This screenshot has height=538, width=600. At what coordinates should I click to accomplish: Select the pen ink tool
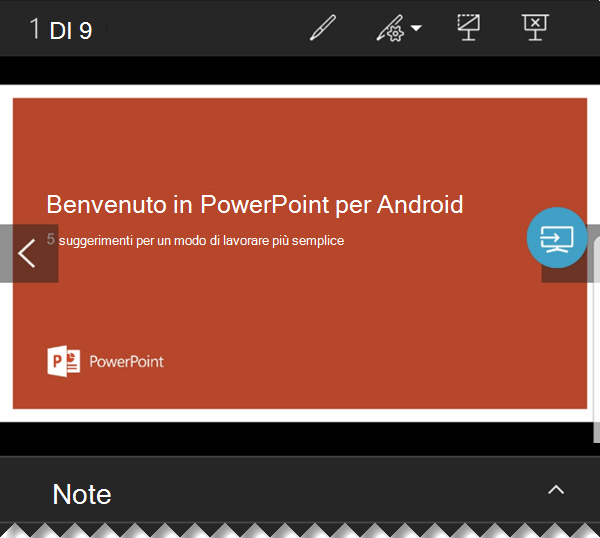pyautogui.click(x=323, y=28)
